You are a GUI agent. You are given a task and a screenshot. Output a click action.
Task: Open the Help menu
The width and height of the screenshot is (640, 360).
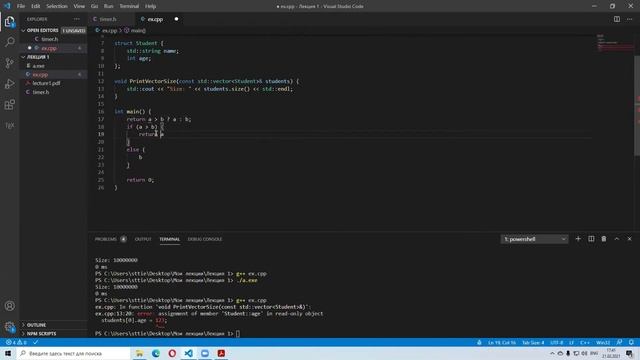tap(151, 6)
